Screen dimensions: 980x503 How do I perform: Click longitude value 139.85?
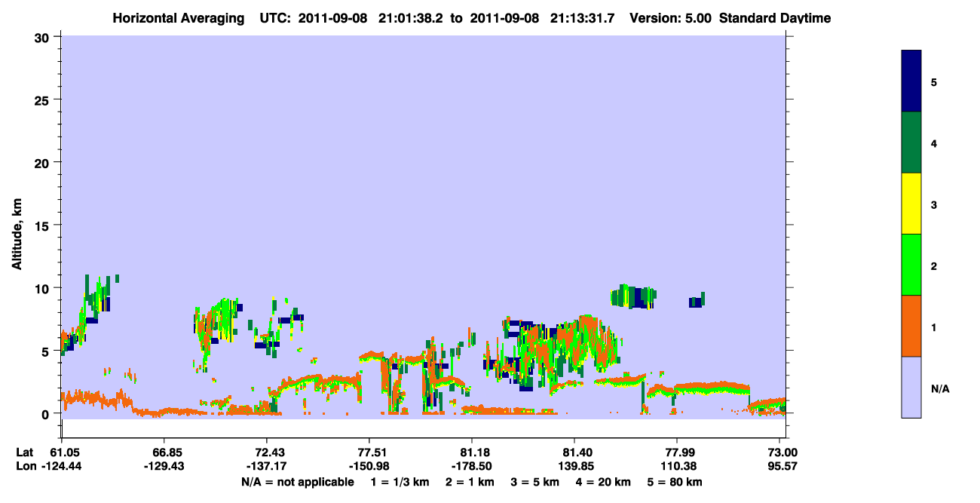(x=574, y=467)
